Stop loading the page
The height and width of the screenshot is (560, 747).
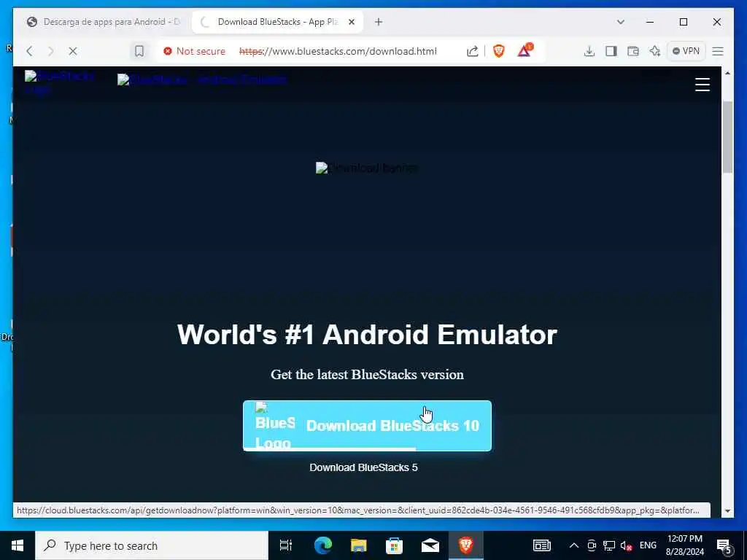[73, 51]
